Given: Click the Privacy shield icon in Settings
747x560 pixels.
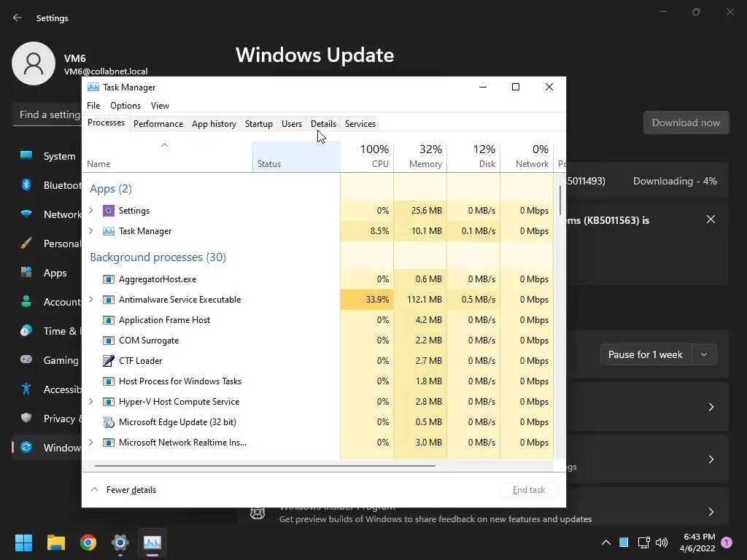Looking at the screenshot, I should (x=26, y=418).
